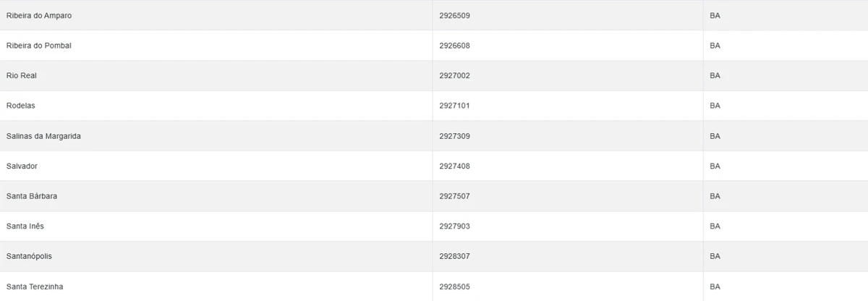Click the code 2927507 cell
Screen dimensions: 868x301
(x=454, y=196)
